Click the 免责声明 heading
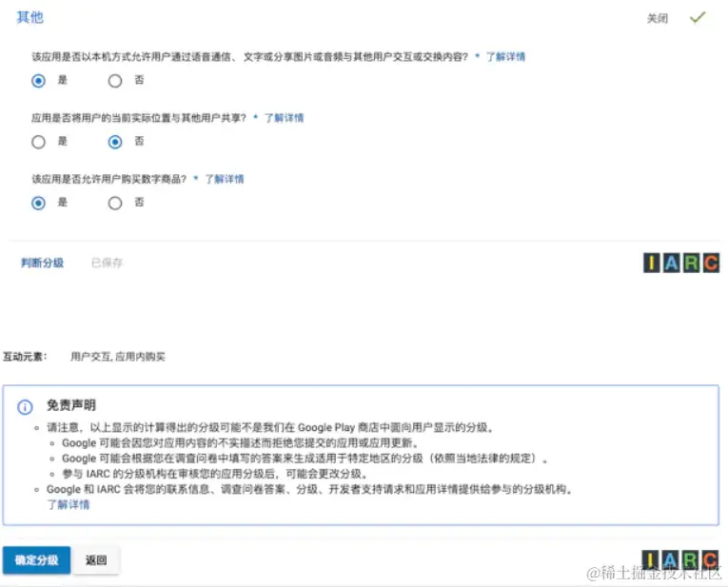Screen dimensions: 728x587 [71, 405]
